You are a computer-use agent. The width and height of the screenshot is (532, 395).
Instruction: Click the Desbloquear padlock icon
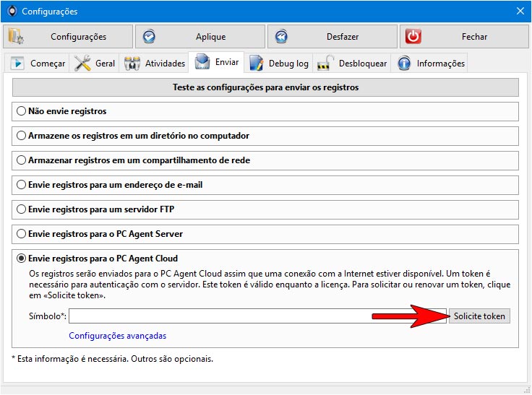pos(325,63)
